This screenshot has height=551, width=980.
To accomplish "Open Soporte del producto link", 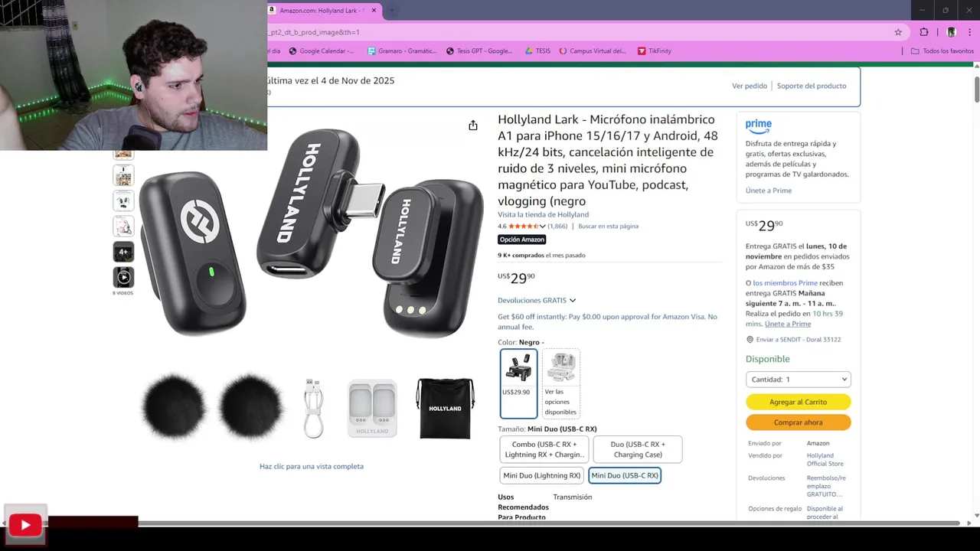I will pos(812,86).
